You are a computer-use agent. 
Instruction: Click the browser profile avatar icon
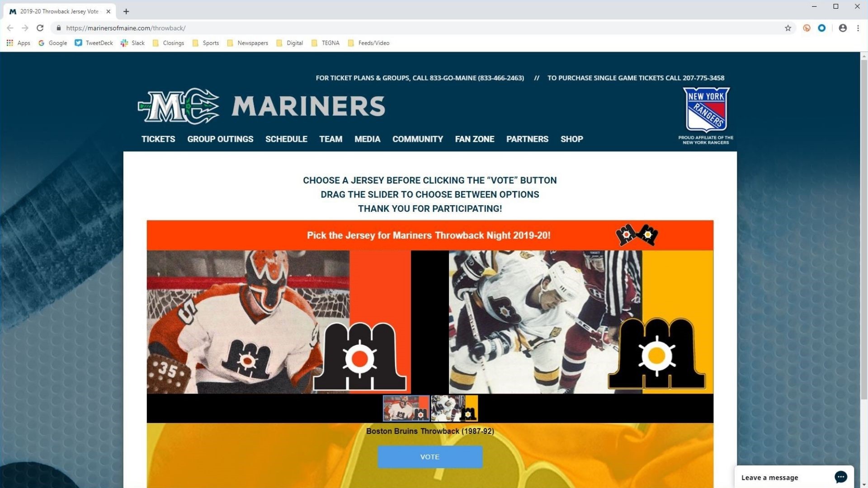coord(842,28)
